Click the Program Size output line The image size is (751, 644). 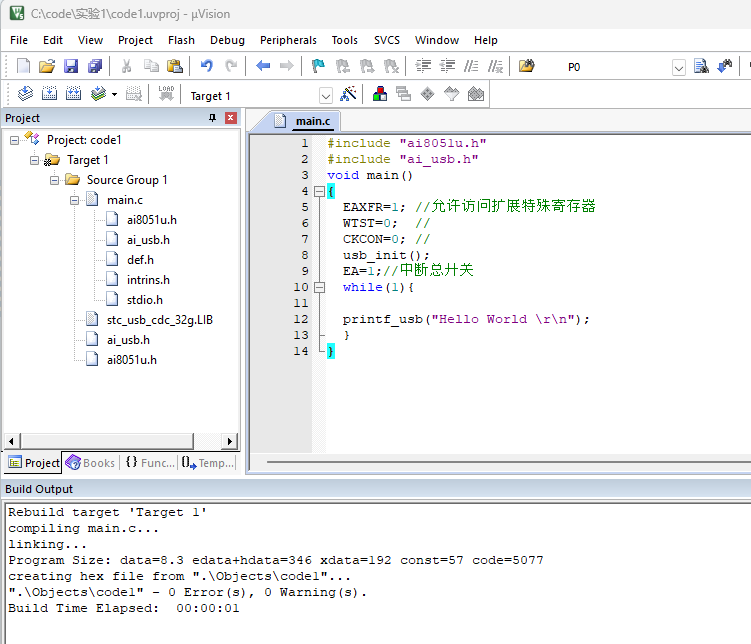pos(276,560)
